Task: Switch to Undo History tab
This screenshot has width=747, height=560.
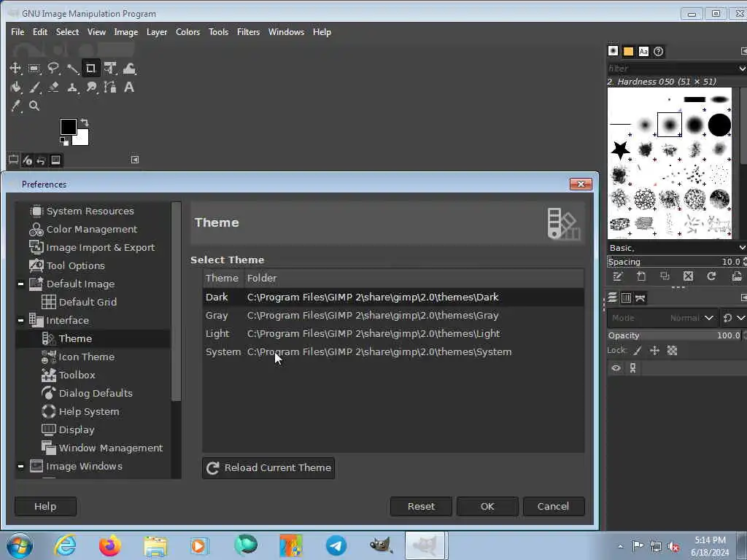Action: click(x=42, y=160)
